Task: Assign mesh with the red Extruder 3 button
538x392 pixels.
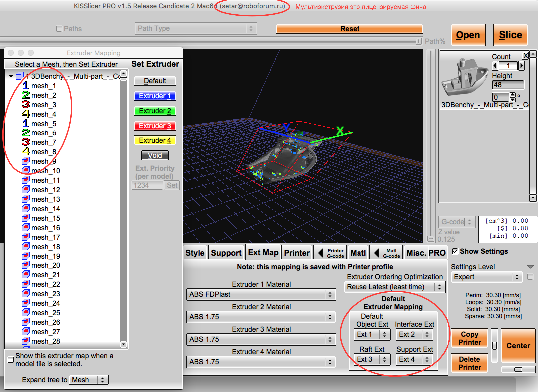Action: 155,126
